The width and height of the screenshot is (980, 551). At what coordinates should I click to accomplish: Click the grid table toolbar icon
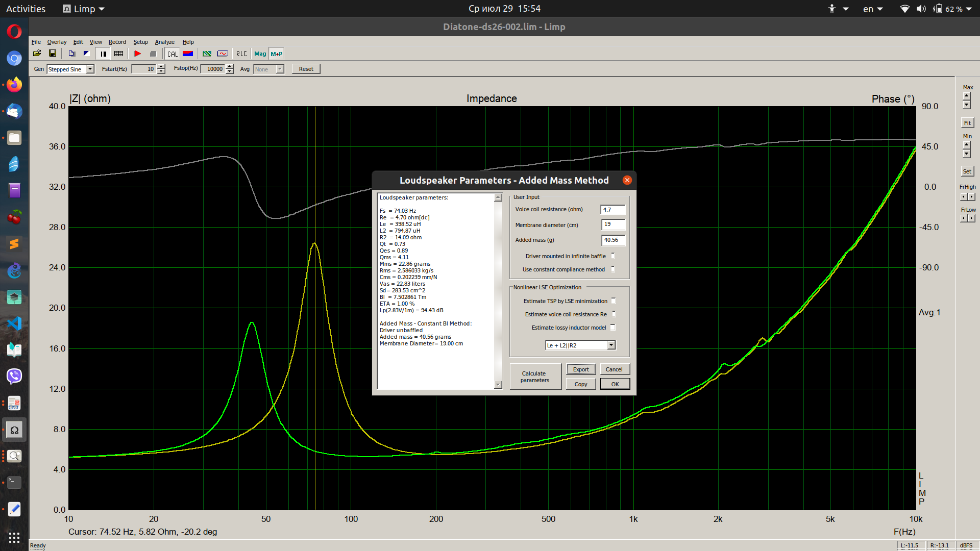click(x=119, y=54)
